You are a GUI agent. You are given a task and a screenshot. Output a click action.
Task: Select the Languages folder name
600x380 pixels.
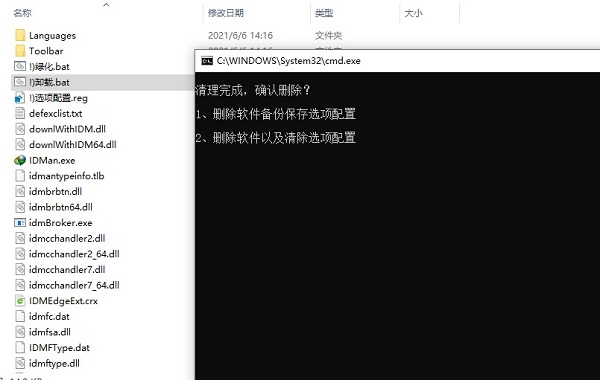click(x=52, y=36)
